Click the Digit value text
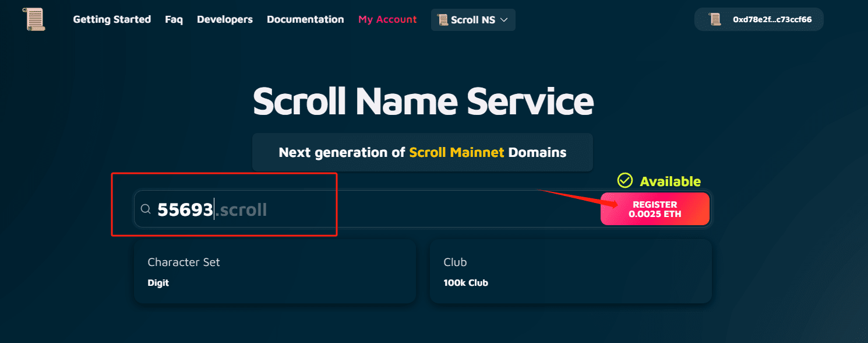The height and width of the screenshot is (343, 868). (x=158, y=283)
